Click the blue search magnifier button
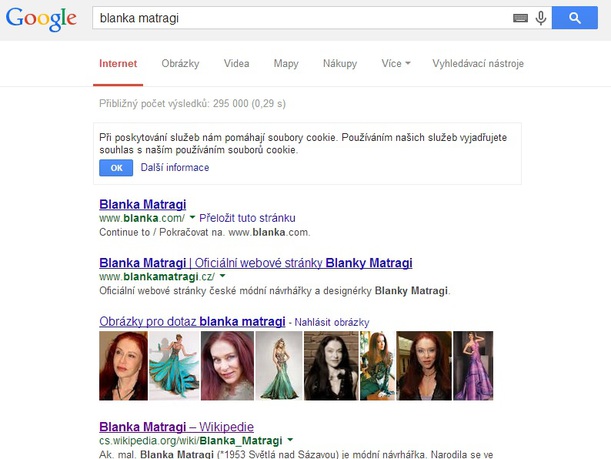Screen dimensions: 611x459 click(x=574, y=18)
